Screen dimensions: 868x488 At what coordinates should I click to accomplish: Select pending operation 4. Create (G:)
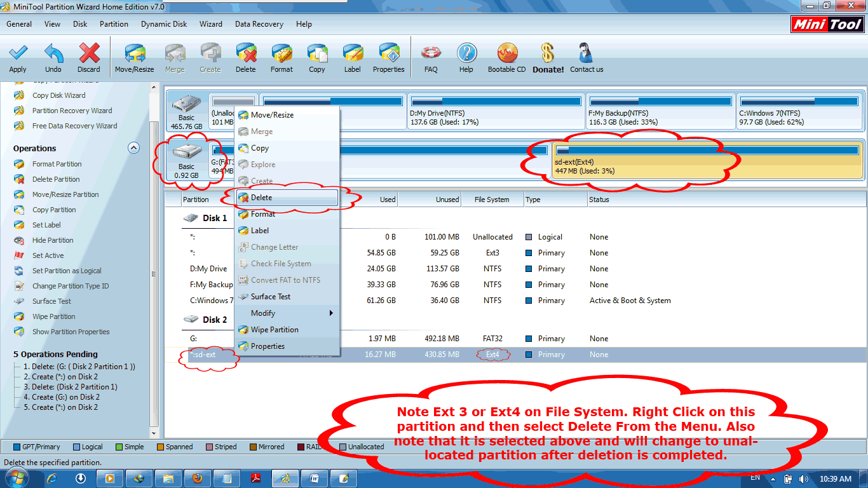(62, 397)
